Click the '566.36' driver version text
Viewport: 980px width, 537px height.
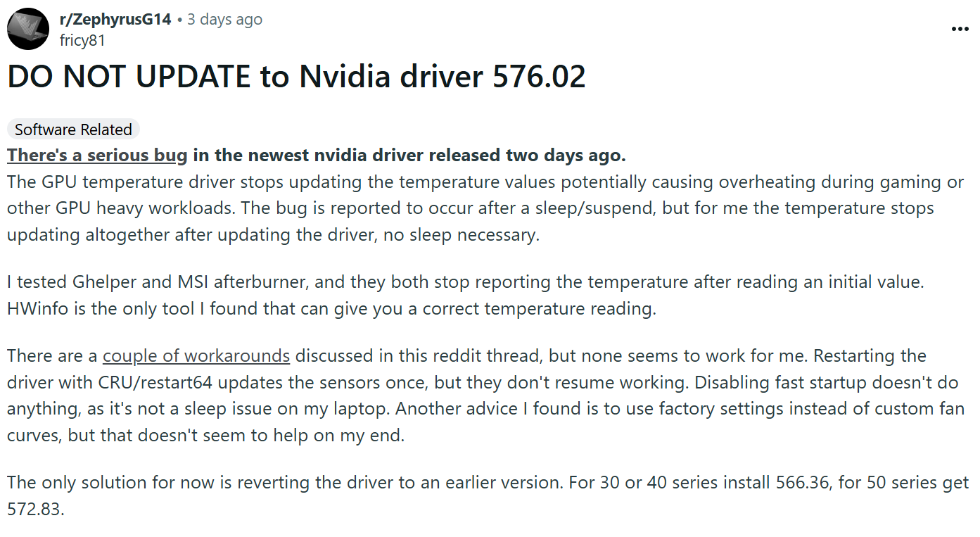pyautogui.click(x=801, y=483)
